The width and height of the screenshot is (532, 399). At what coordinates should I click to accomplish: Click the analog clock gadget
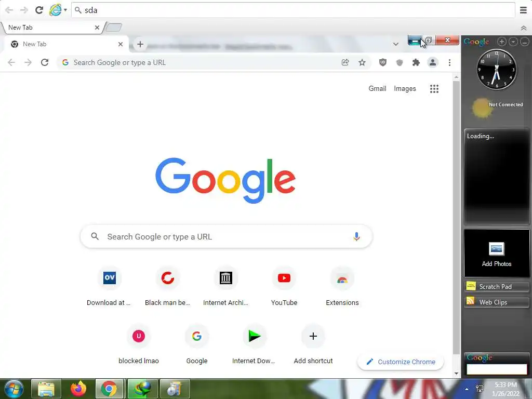(x=496, y=70)
